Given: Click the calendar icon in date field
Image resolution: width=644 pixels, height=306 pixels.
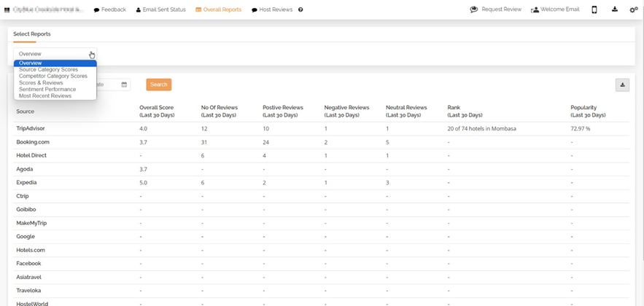Looking at the screenshot, I should click(x=124, y=85).
